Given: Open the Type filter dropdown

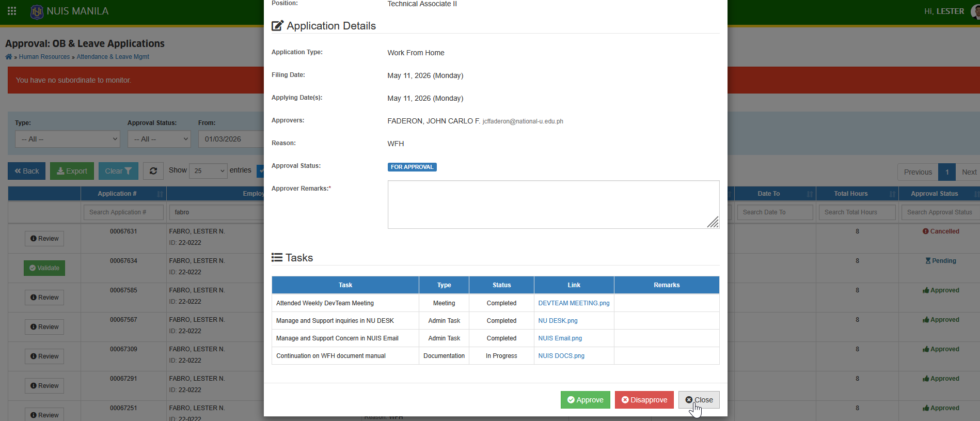Looking at the screenshot, I should (x=68, y=139).
